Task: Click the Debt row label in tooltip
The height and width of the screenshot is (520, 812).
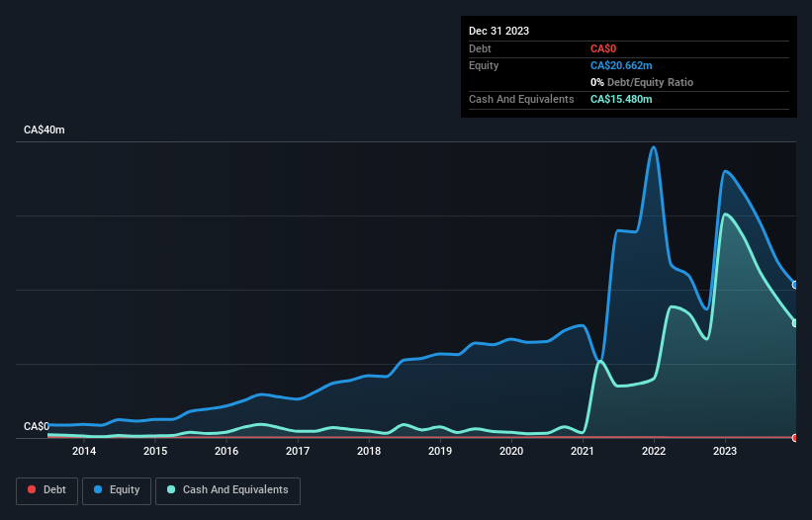Action: [x=480, y=48]
